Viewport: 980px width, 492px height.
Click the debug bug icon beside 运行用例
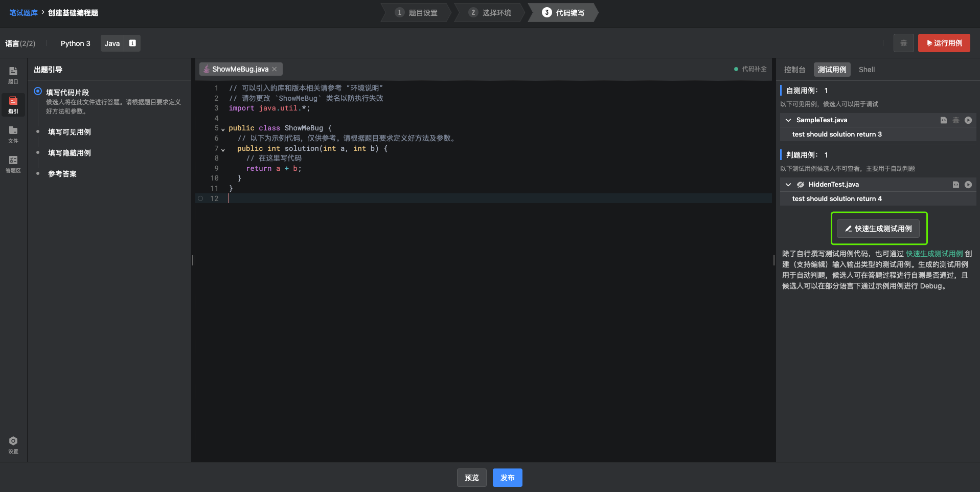pyautogui.click(x=903, y=43)
